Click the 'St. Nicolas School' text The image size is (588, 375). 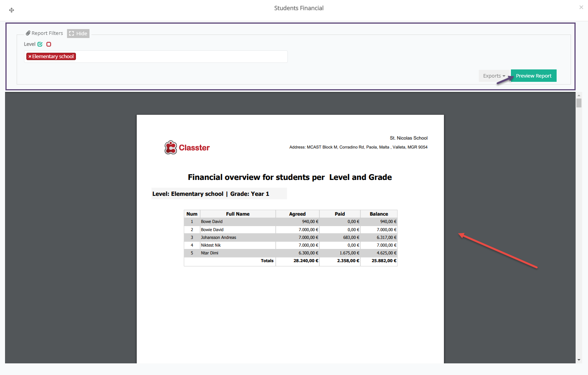(x=409, y=138)
